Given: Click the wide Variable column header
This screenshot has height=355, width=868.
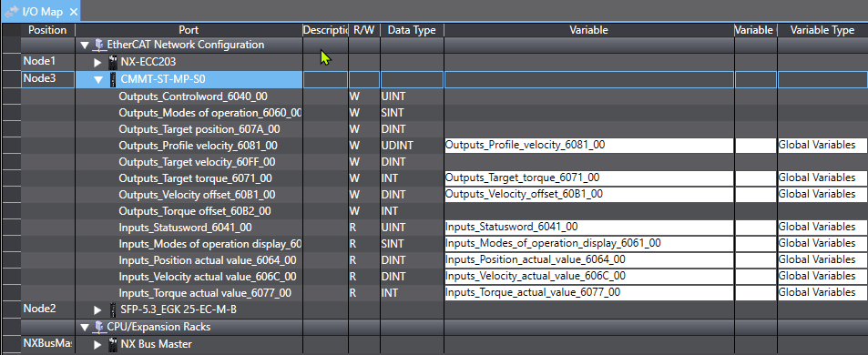Looking at the screenshot, I should click(x=589, y=30).
